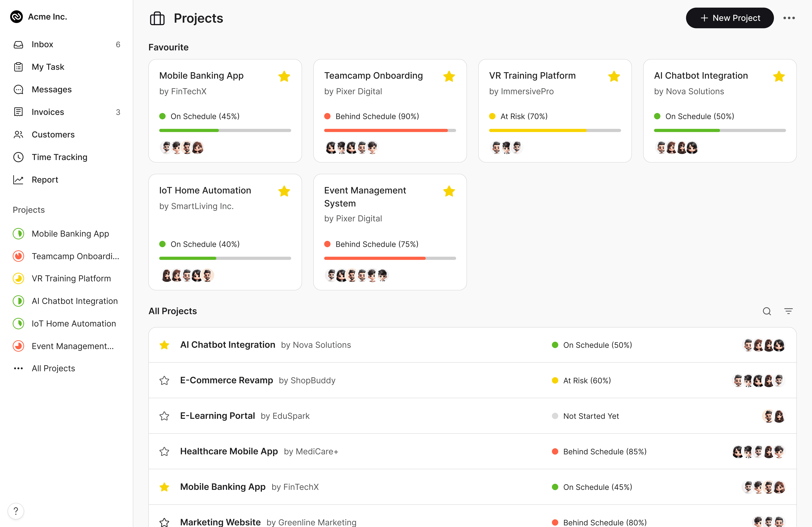Toggle favourite star on E-Commerce Revamp
Viewport: 812px width, 527px height.
pyautogui.click(x=164, y=380)
